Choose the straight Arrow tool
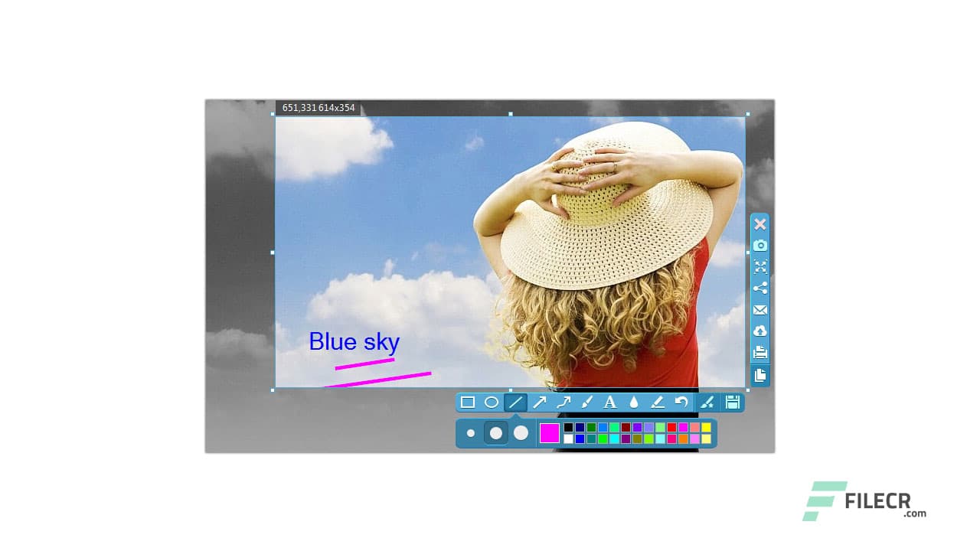The image size is (980, 551). coord(539,402)
